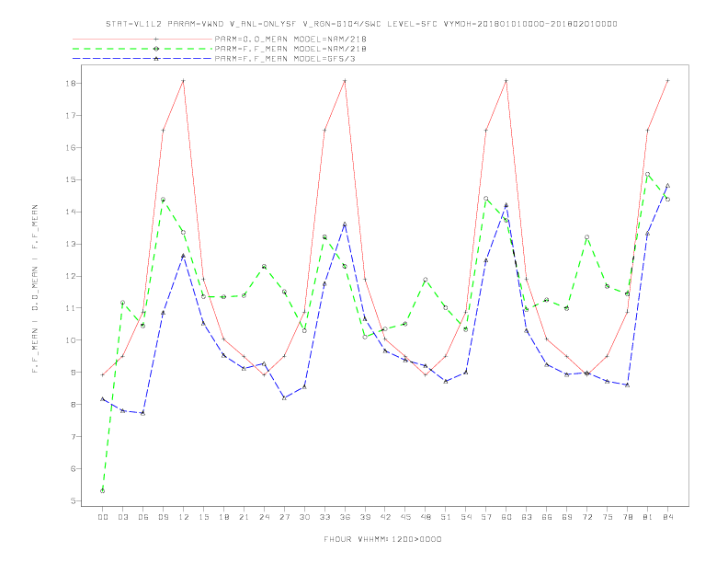Click y-axis tick label 16

pos(71,148)
